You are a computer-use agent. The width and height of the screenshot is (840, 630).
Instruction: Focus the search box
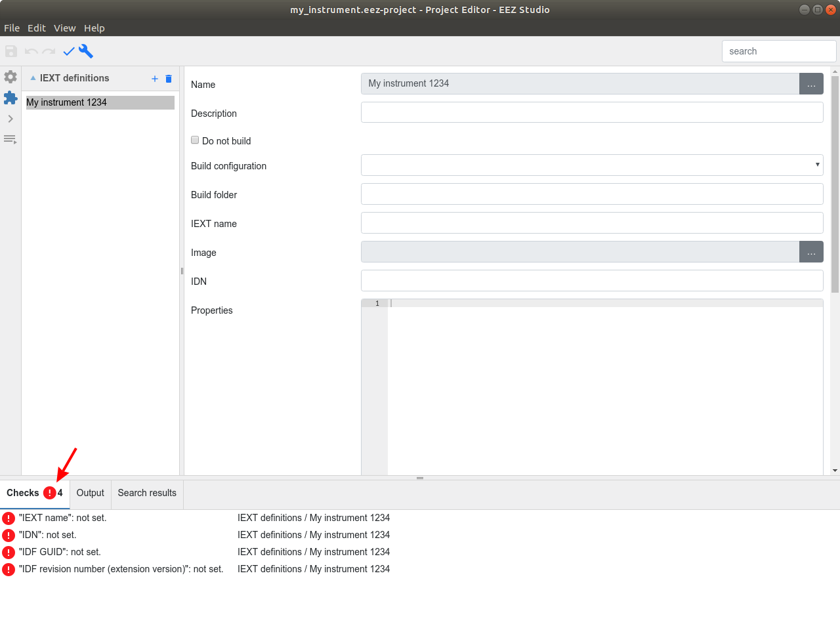point(779,51)
